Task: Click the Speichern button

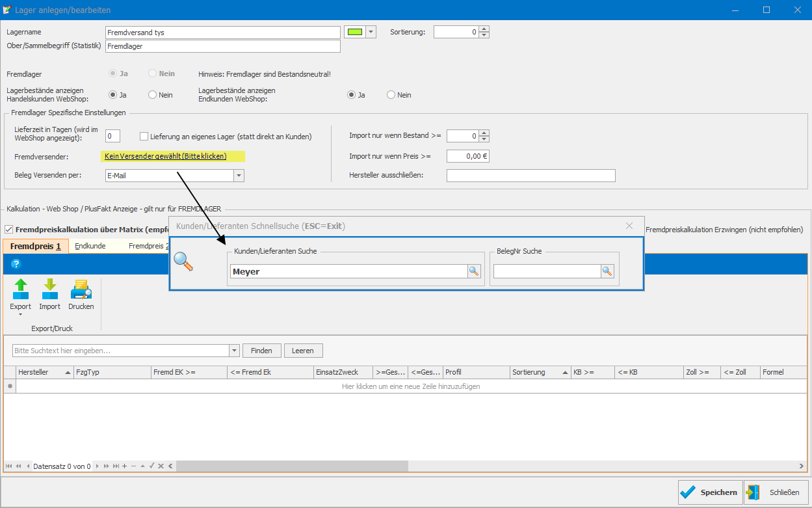Action: click(x=709, y=492)
